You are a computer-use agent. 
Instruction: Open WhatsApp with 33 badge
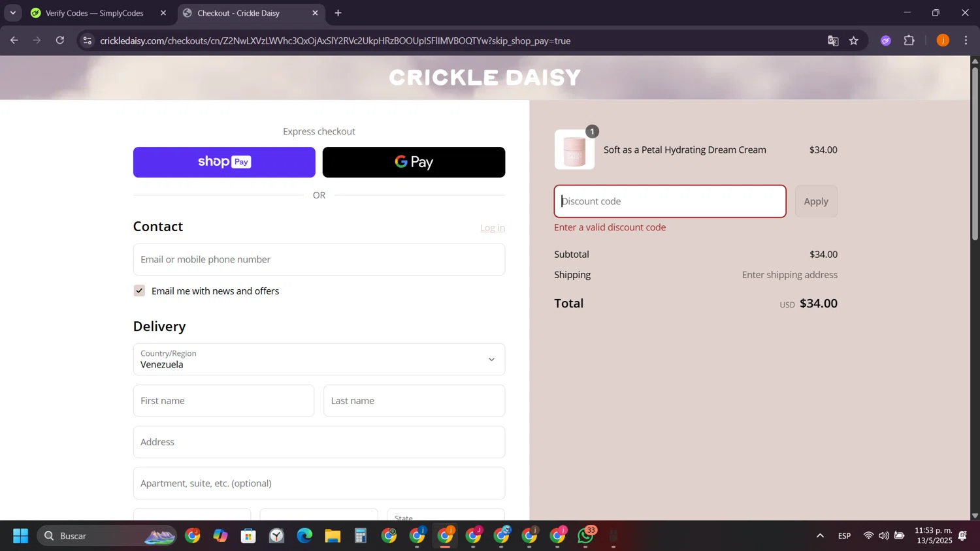click(586, 536)
